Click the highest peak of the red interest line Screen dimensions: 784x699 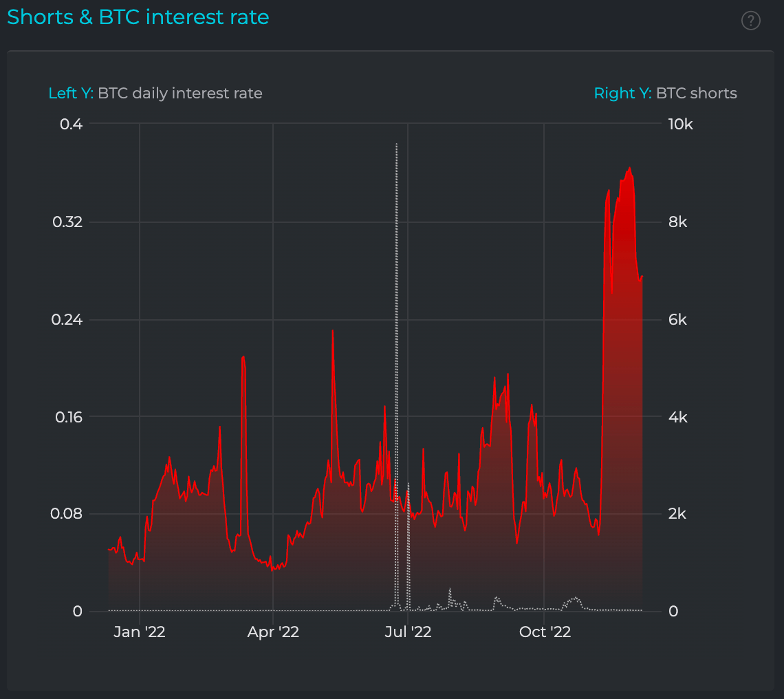(x=629, y=169)
